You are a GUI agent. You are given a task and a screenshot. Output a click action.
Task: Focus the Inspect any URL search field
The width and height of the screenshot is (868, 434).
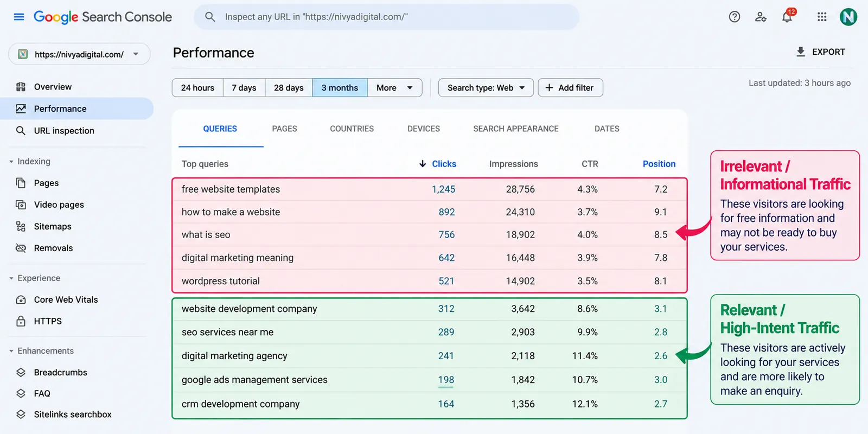387,17
